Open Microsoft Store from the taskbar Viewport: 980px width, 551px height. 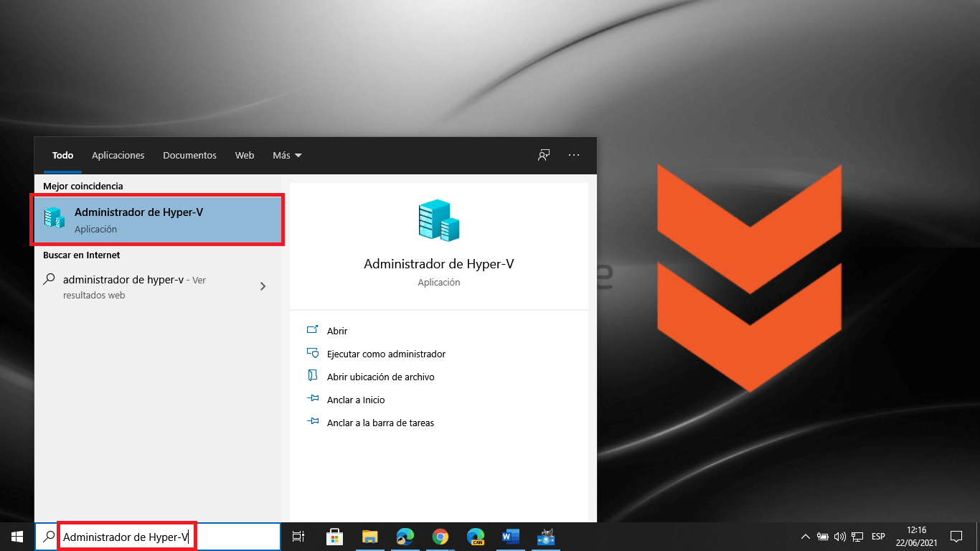(334, 537)
